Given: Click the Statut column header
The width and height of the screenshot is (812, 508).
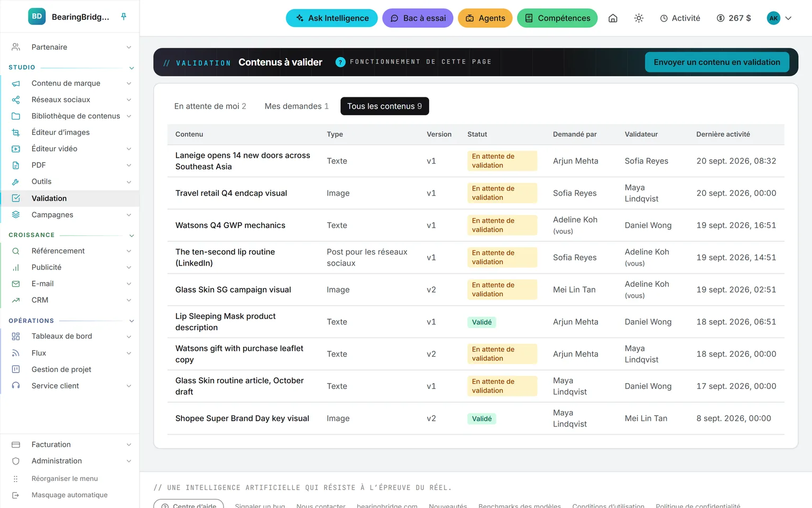Looking at the screenshot, I should point(477,134).
